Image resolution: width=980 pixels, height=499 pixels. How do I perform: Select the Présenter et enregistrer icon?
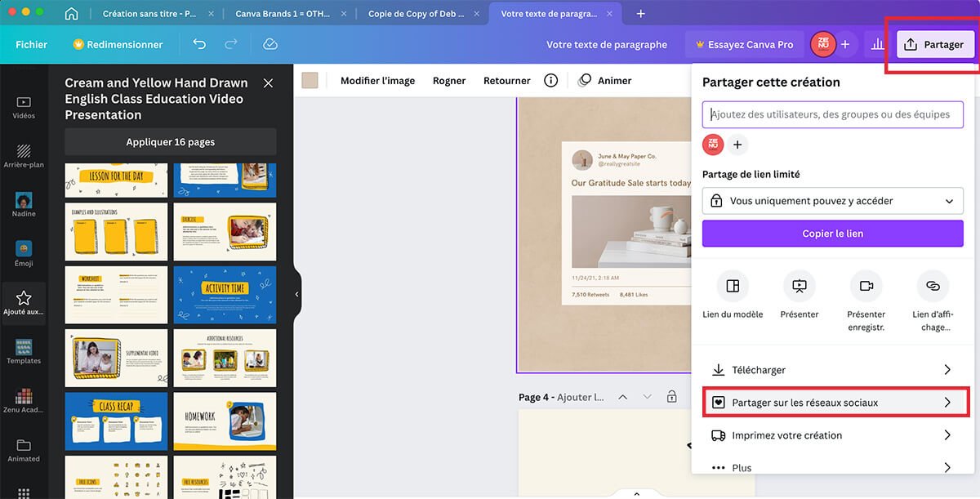point(866,287)
